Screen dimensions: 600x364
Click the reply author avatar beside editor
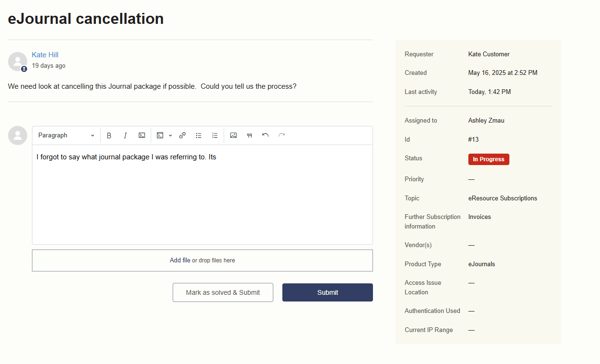pyautogui.click(x=18, y=135)
